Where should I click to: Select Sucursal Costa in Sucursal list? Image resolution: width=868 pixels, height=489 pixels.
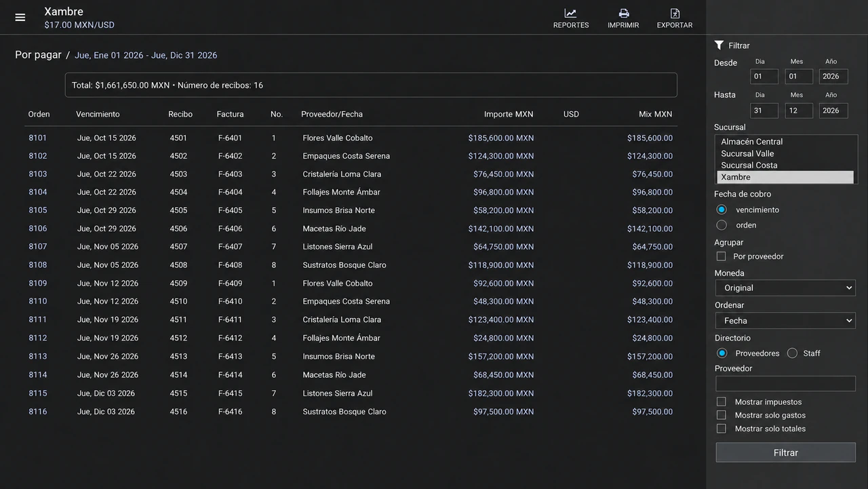coord(785,165)
